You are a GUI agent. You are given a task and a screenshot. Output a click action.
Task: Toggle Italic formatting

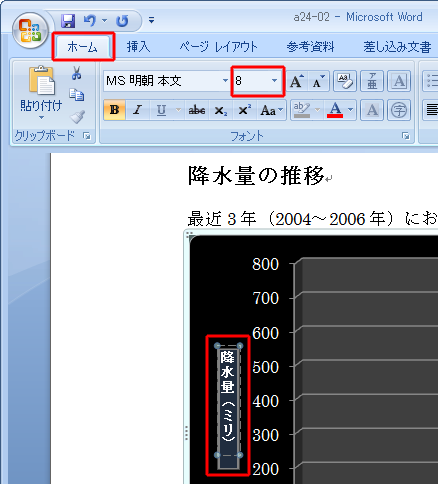tap(137, 110)
